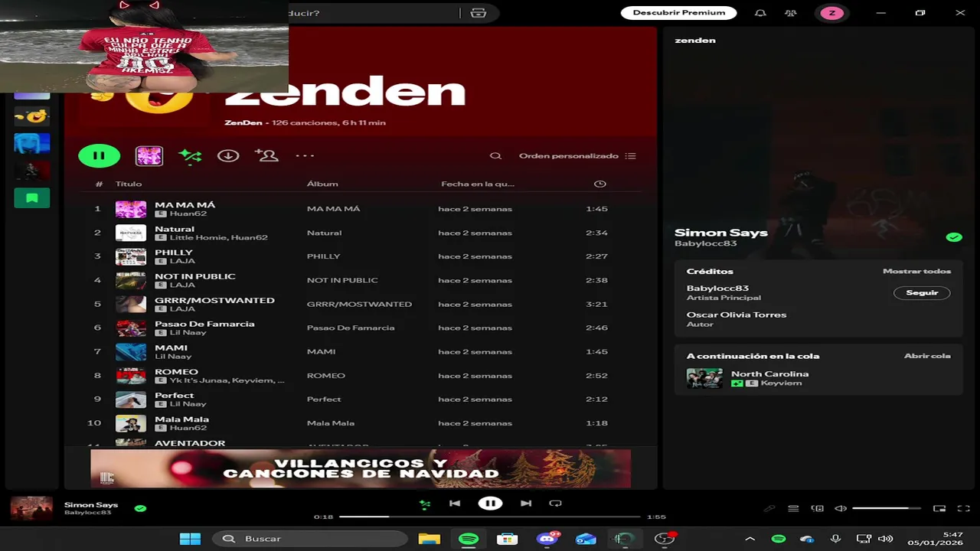This screenshot has height=551, width=980.
Task: Open friend activity icon in top bar
Action: point(791,13)
